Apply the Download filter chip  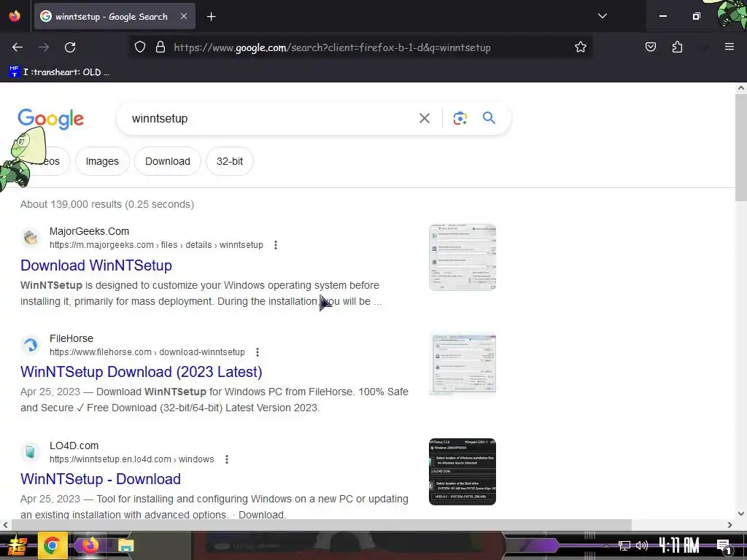[168, 161]
